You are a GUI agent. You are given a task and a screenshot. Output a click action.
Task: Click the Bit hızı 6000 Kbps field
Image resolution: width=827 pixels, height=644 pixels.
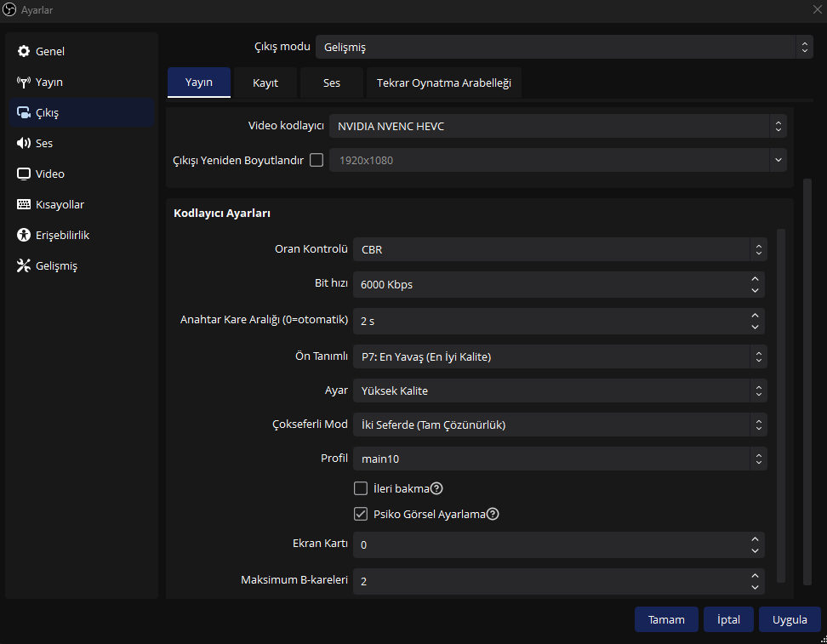click(x=549, y=285)
